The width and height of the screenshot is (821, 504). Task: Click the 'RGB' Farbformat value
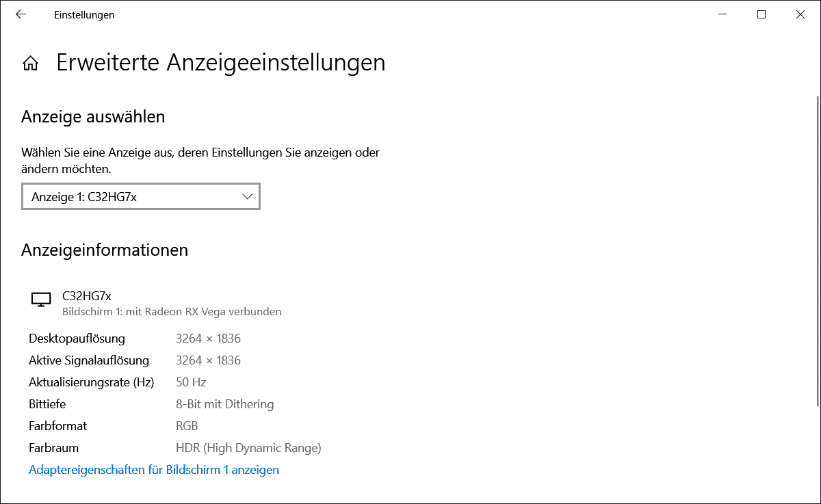[x=187, y=426]
